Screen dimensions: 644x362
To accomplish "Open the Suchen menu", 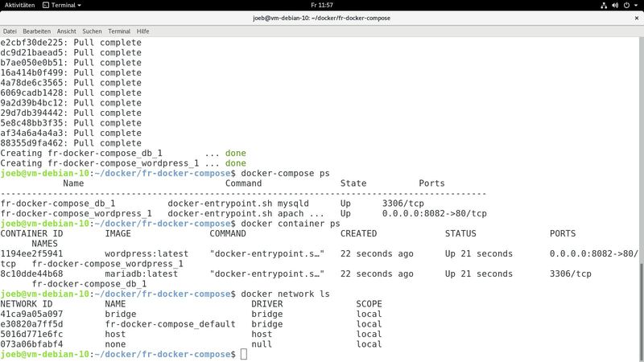I will (x=92, y=31).
